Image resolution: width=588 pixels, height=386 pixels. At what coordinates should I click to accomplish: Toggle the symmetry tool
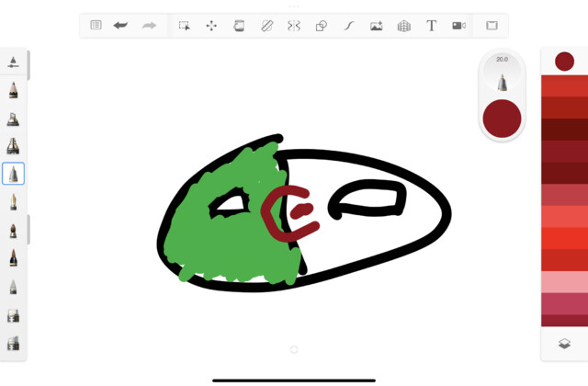click(x=294, y=26)
